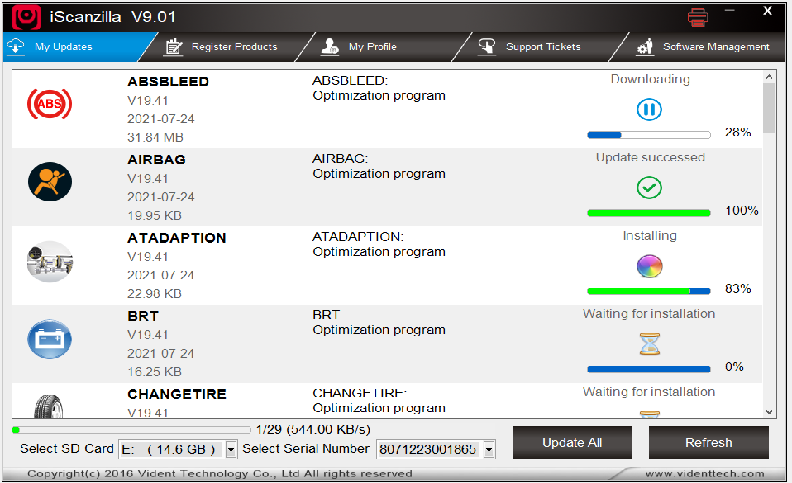The image size is (792, 483).
Task: Click the CHANGETIRE tire icon
Action: tap(49, 407)
